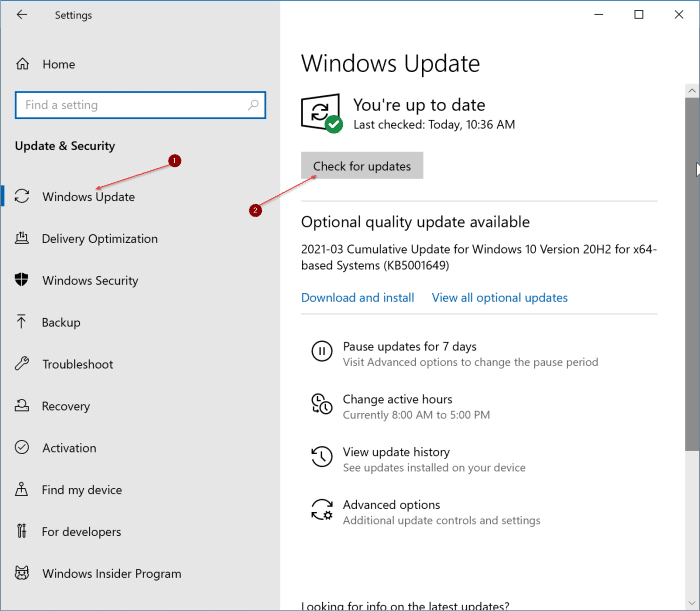Open the Activation page
This screenshot has width=700, height=611.
click(69, 448)
